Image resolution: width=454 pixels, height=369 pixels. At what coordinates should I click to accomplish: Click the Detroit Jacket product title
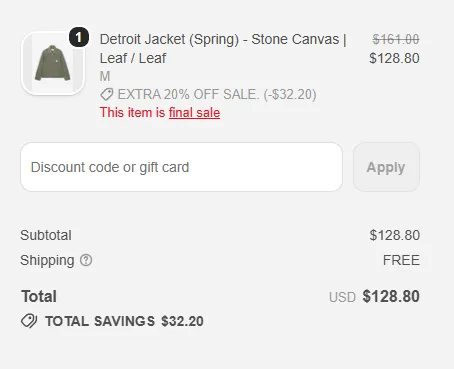(x=223, y=49)
